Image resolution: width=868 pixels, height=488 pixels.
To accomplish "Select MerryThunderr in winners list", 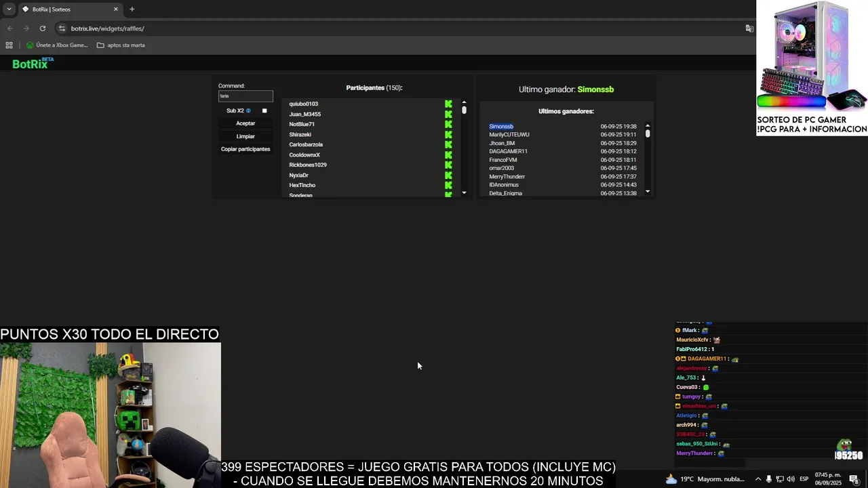I will 507,176.
